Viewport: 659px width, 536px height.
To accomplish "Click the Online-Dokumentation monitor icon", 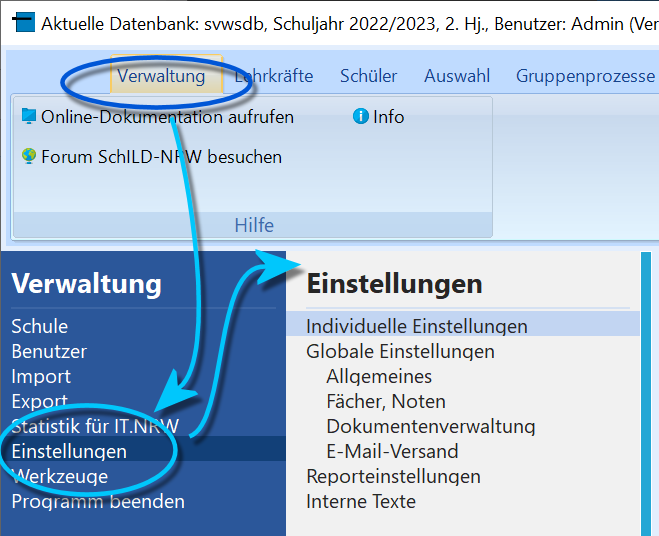I will pyautogui.click(x=29, y=116).
